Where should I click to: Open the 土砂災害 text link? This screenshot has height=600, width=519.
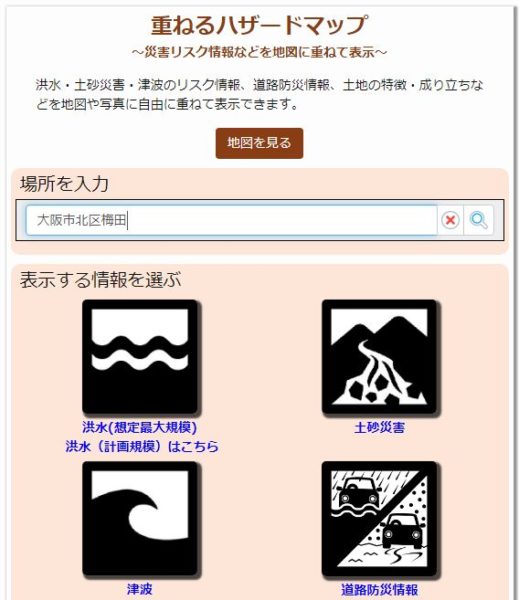[x=379, y=427]
